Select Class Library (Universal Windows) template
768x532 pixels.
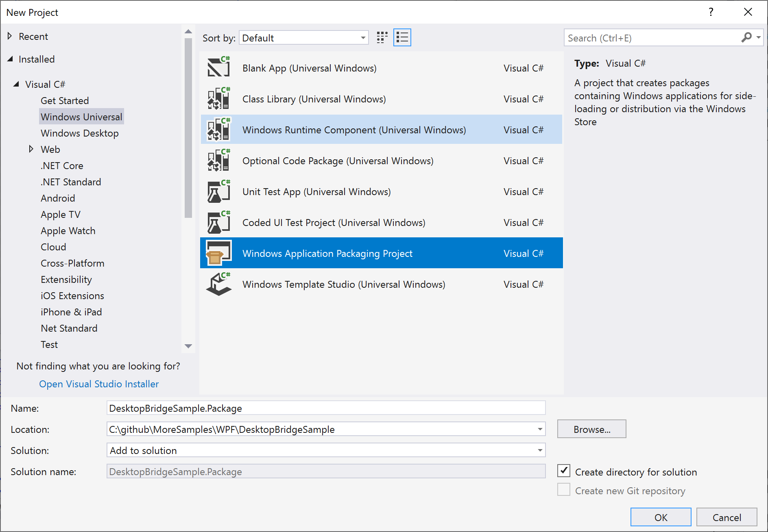point(382,99)
